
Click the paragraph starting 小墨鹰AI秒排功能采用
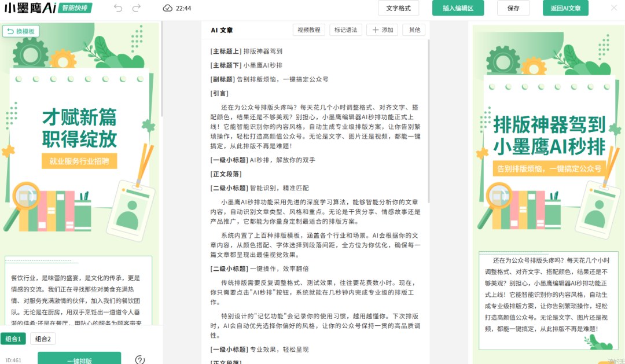[315, 212]
